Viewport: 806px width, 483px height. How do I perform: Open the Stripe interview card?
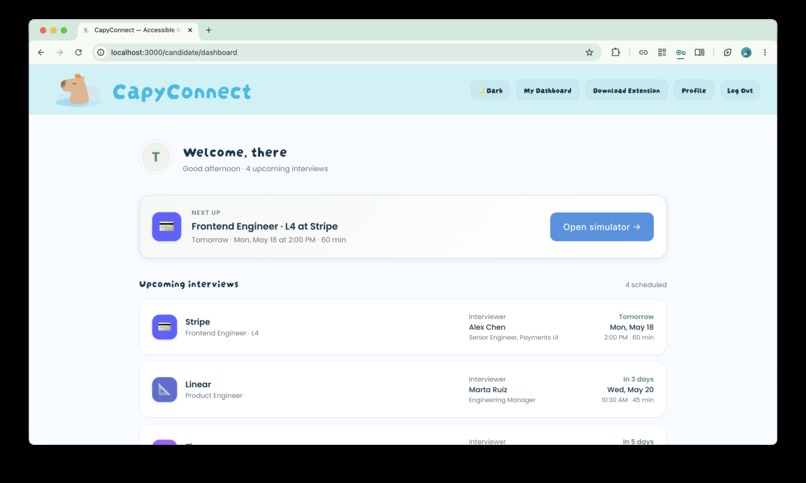coord(403,327)
